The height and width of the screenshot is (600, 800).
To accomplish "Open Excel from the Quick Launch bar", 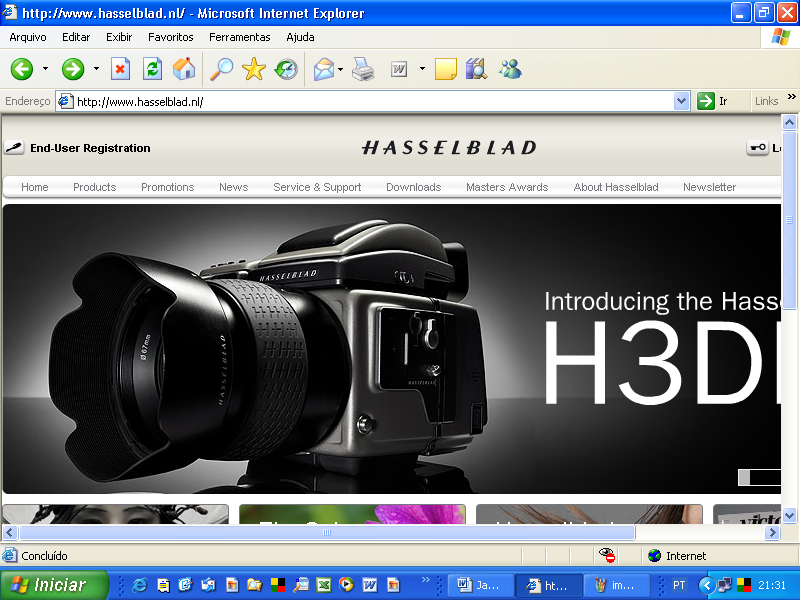I will 323,585.
